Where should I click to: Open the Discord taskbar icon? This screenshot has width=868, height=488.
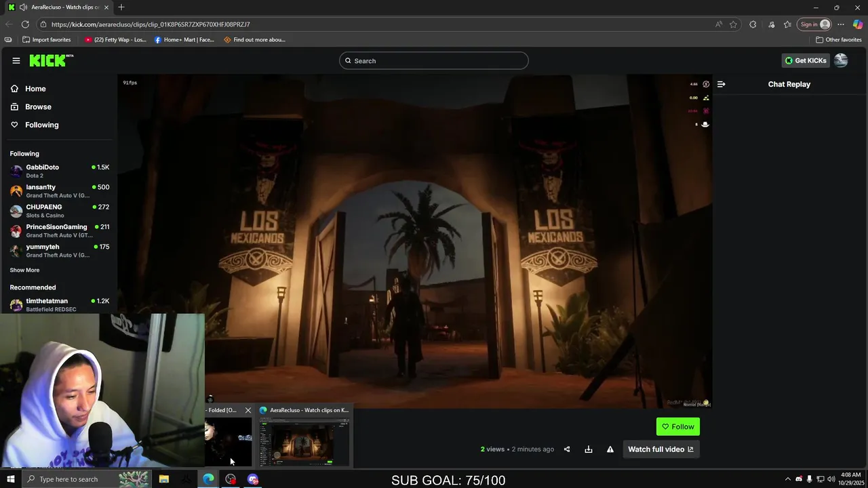253,479
